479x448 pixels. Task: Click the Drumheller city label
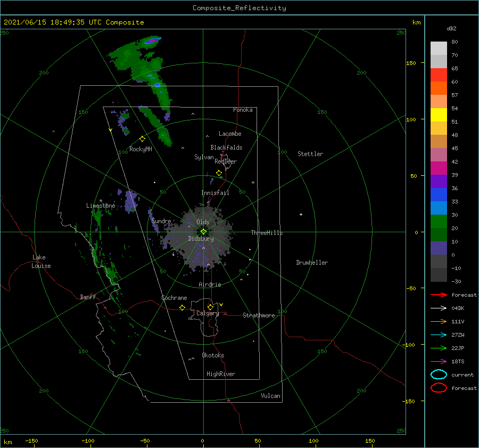coord(312,263)
